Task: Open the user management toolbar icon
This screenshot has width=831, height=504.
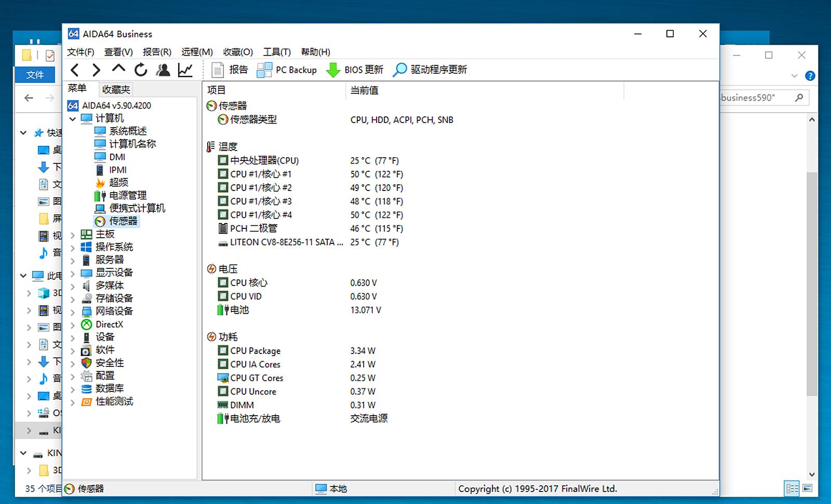Action: (163, 70)
